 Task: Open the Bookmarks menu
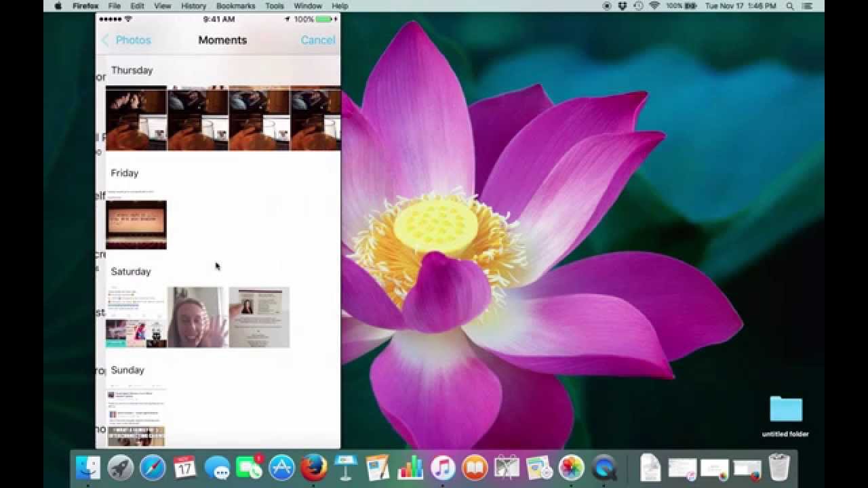pyautogui.click(x=236, y=6)
